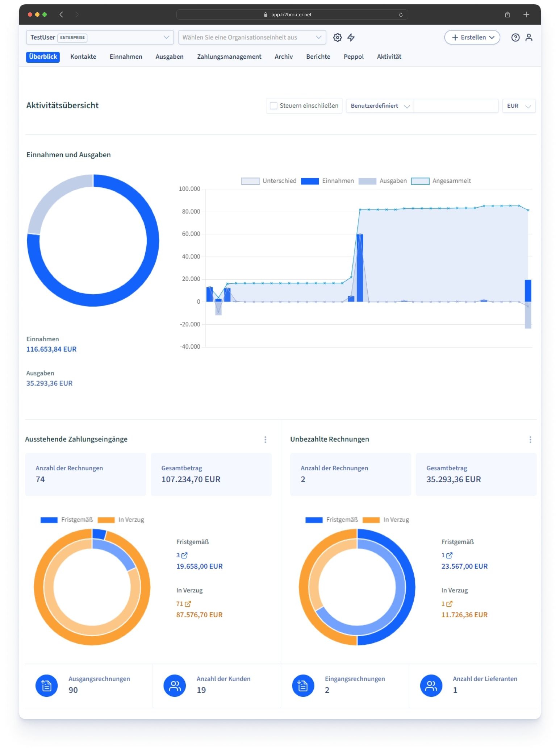Toggle Ausgaben series in chart legend
This screenshot has width=560, height=753.
tap(383, 181)
